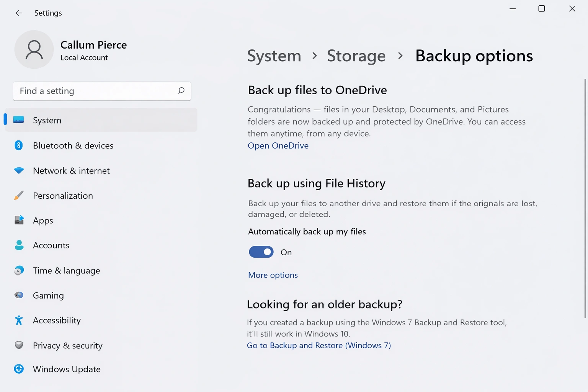588x392 pixels.
Task: Click More options under File History
Action: tap(273, 275)
